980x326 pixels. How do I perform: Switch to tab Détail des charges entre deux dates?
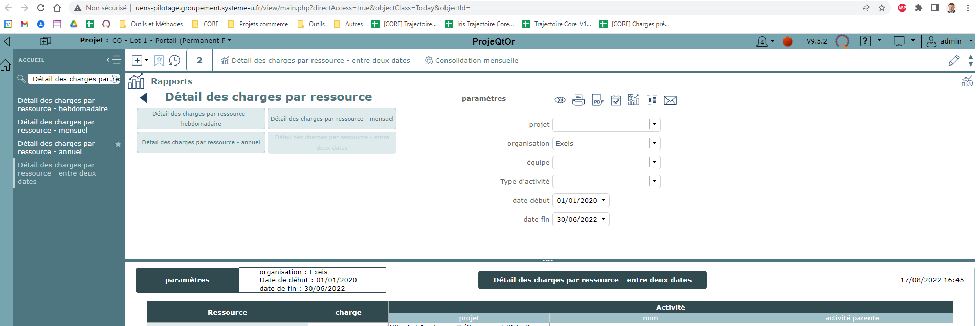click(315, 60)
